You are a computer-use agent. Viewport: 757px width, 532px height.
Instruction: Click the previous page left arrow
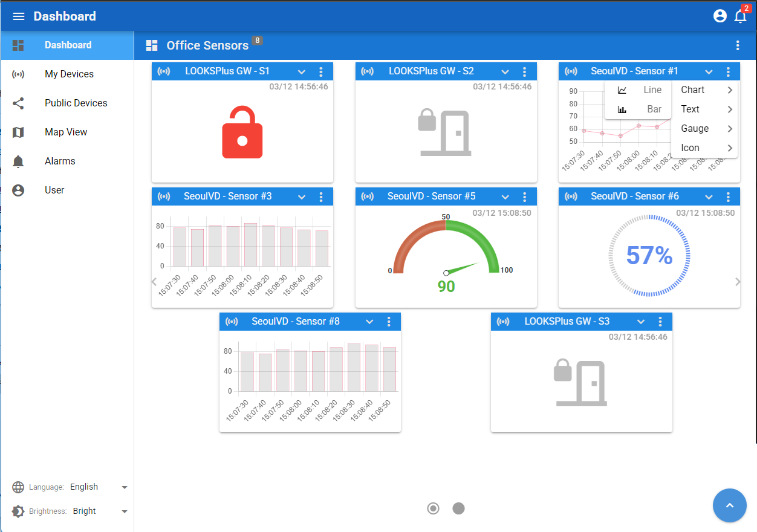pos(154,282)
